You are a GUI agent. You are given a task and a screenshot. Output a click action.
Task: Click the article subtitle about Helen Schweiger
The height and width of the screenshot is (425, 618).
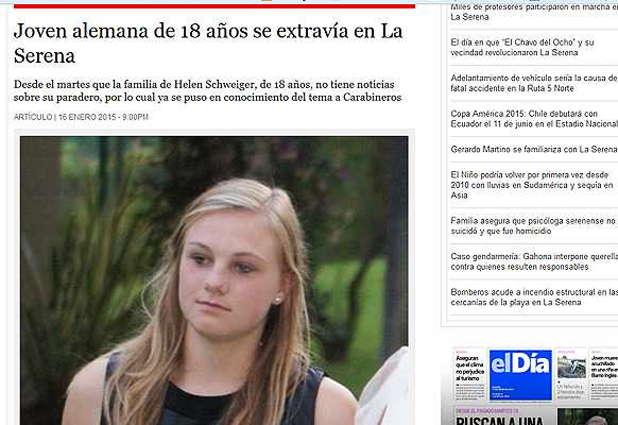(x=207, y=91)
